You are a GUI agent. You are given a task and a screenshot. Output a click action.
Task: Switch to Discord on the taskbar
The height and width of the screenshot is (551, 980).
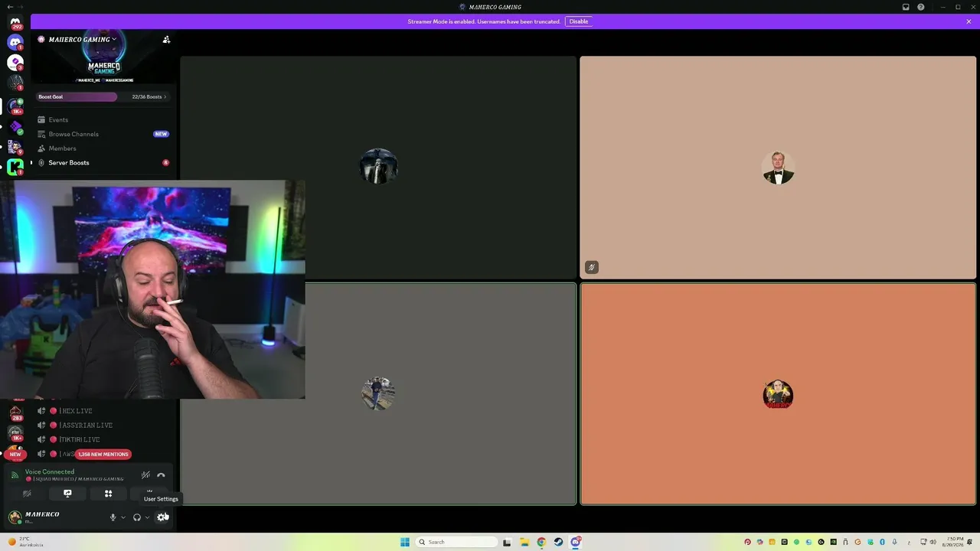[576, 542]
